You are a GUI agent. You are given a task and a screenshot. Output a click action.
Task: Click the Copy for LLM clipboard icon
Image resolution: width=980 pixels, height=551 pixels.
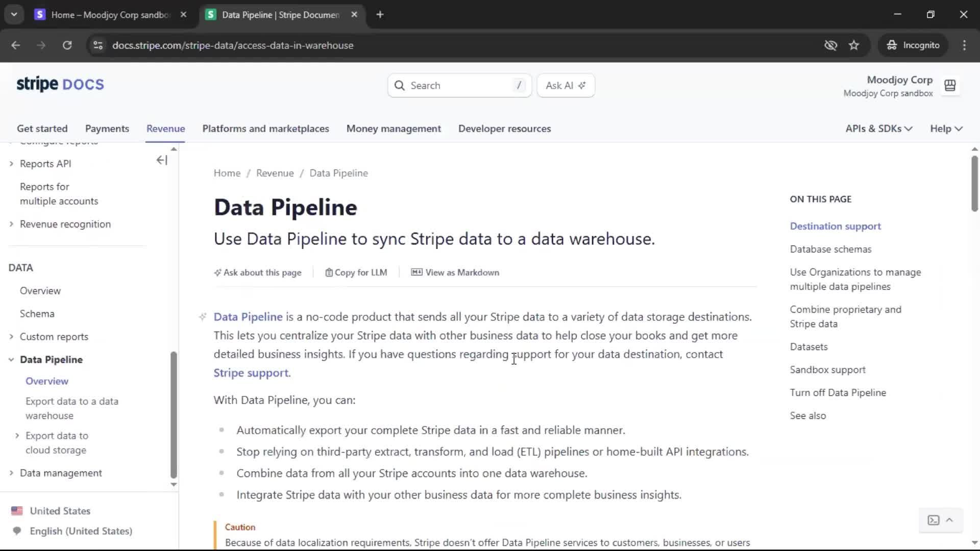tap(329, 272)
